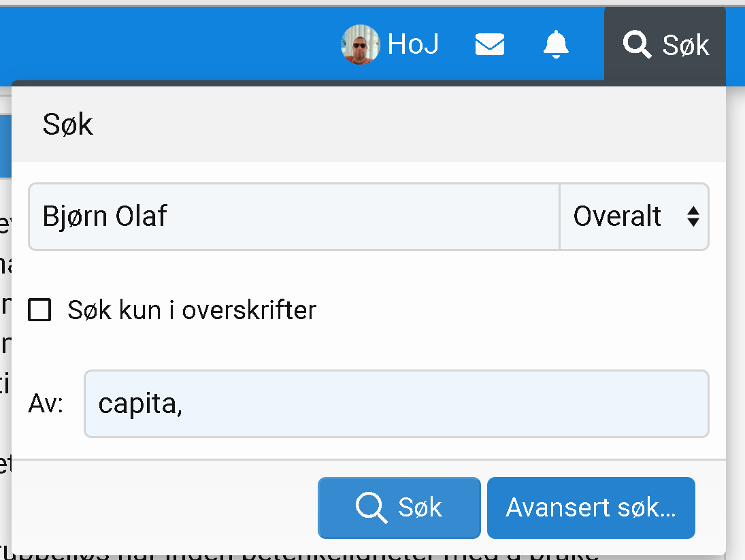Click the Overalt dropdown arrows
Viewport: 745px width, 560px height.
[x=693, y=216]
